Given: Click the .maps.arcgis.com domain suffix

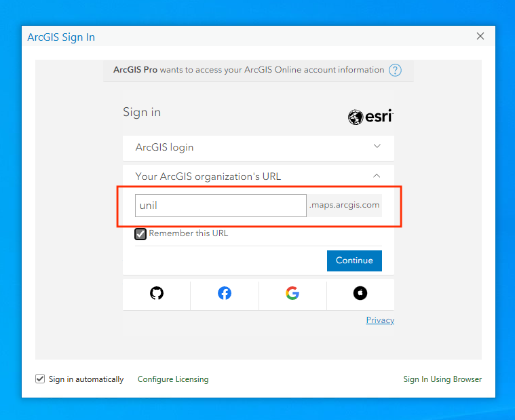Looking at the screenshot, I should click(x=344, y=206).
